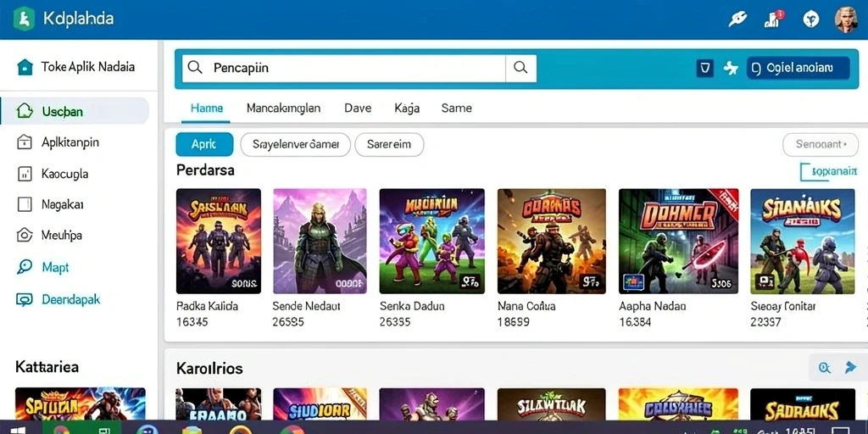
Task: Select the Srayelenver oamer filter chip
Action: click(x=296, y=144)
